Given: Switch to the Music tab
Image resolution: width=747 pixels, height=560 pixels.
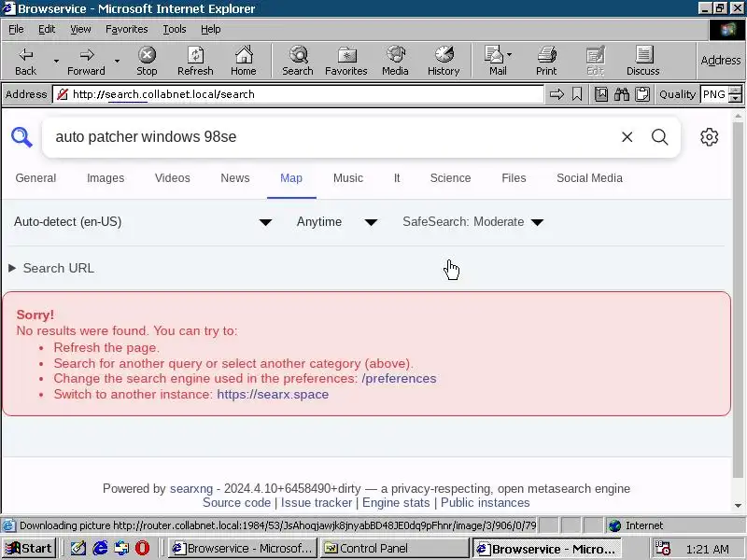Looking at the screenshot, I should coord(348,178).
